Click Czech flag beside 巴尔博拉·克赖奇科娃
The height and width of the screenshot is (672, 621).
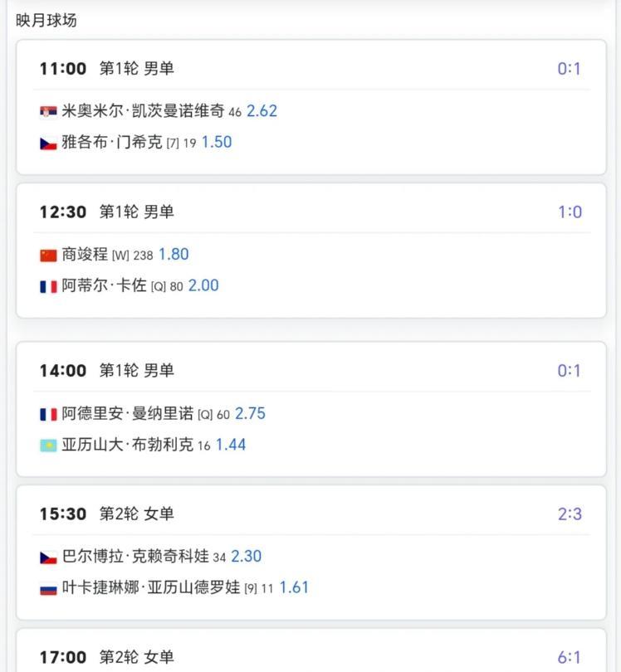(x=48, y=557)
